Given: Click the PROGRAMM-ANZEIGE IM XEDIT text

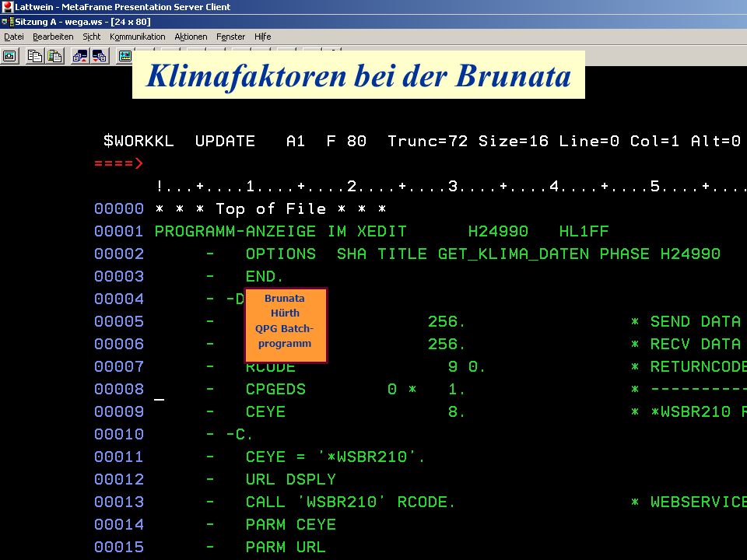Looking at the screenshot, I should (281, 232).
